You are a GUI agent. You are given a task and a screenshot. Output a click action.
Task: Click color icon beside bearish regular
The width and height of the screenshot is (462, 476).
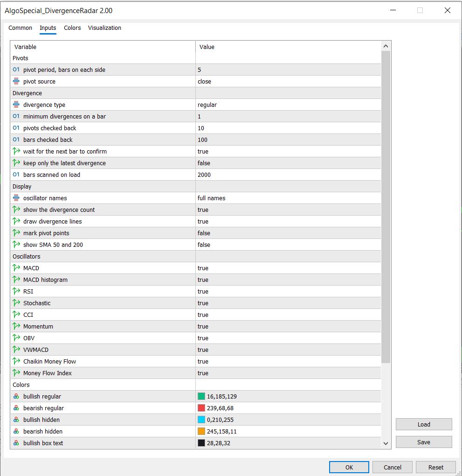(x=16, y=408)
